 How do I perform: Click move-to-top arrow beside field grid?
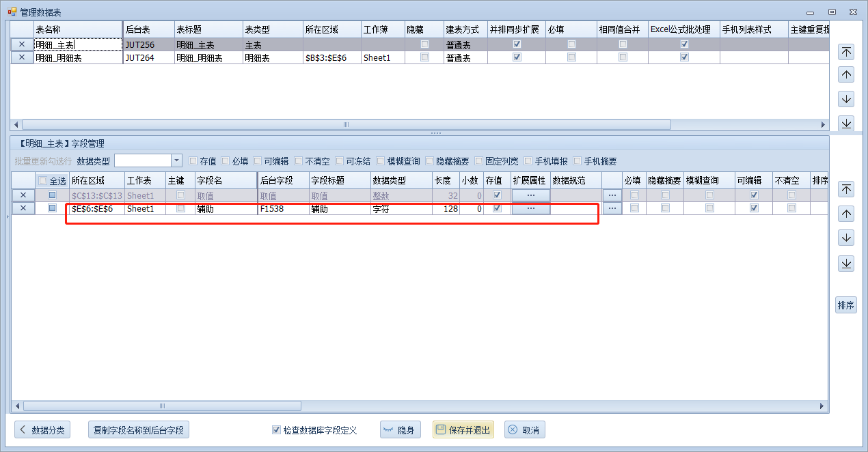(x=846, y=189)
